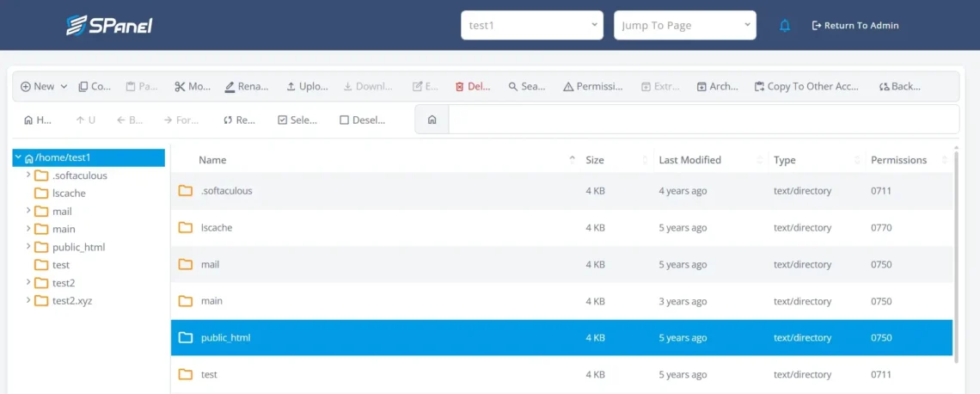This screenshot has width=980, height=394.
Task: Open the Jump To Page dropdown
Action: pos(685,26)
